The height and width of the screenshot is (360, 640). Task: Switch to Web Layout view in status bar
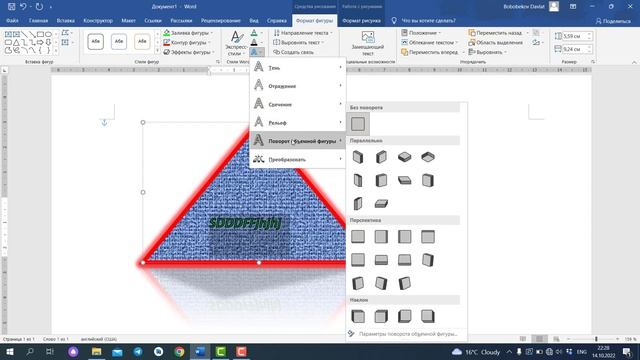556,339
